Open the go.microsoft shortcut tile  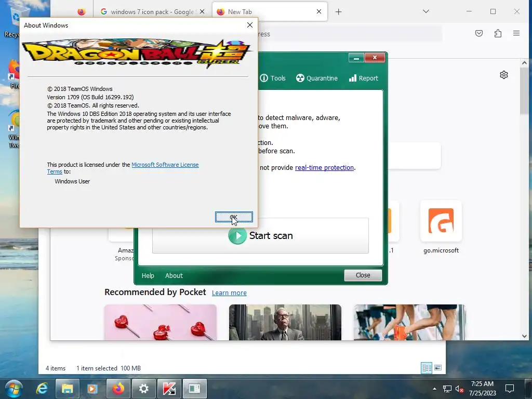pyautogui.click(x=441, y=227)
